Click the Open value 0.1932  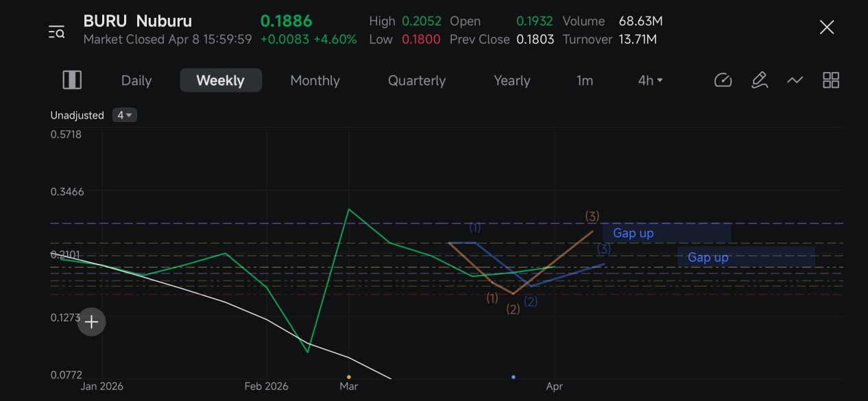click(535, 21)
